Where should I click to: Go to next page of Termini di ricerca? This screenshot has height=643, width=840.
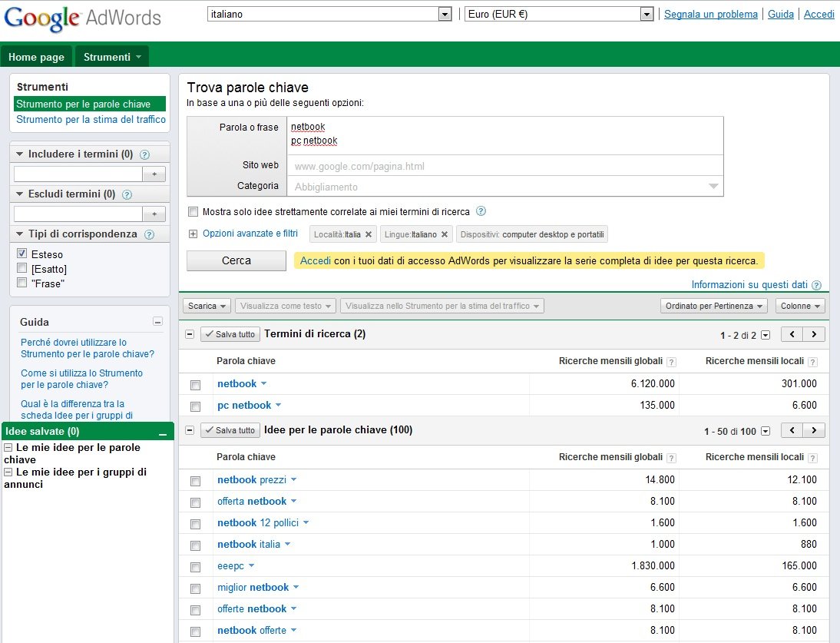click(x=814, y=334)
